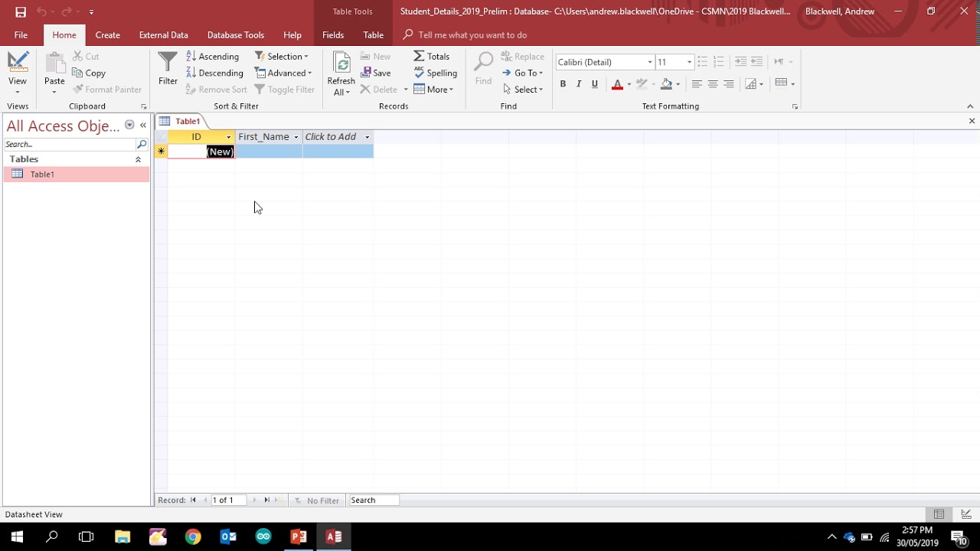Image resolution: width=980 pixels, height=551 pixels.
Task: Click the (New) ID cell
Action: (x=201, y=152)
